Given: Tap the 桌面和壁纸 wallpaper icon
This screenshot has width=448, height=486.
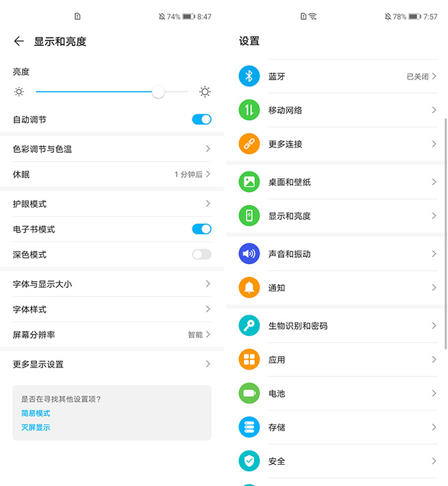Looking at the screenshot, I should [249, 182].
